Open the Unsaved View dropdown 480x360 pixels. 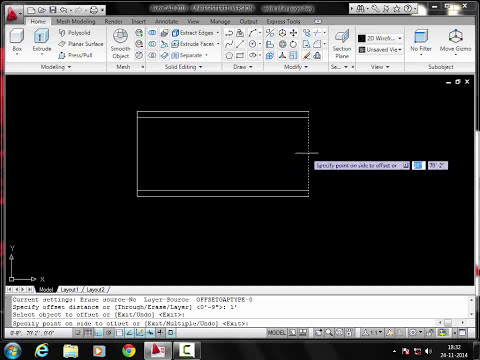[x=380, y=50]
